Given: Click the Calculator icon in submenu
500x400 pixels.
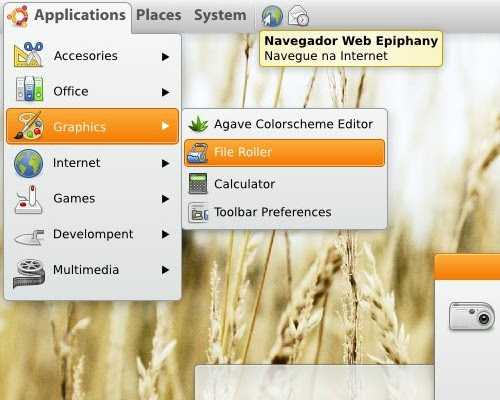Looking at the screenshot, I should (x=198, y=183).
